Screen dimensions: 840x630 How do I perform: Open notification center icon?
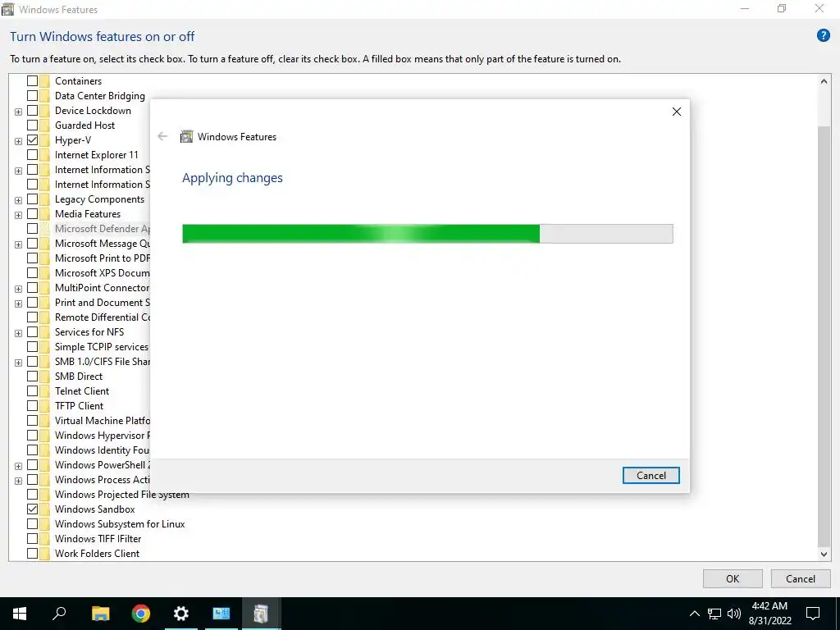click(813, 614)
